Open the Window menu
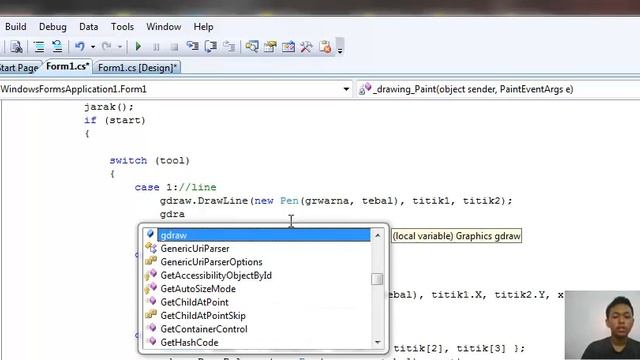640x360 pixels. [x=164, y=27]
